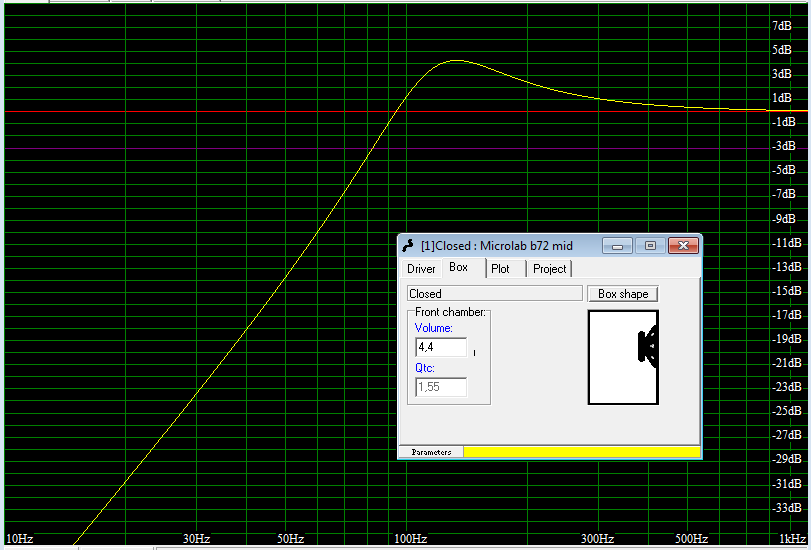Viewport: 811px width, 550px height.
Task: Click the WinISD project window title icon
Action: point(409,245)
